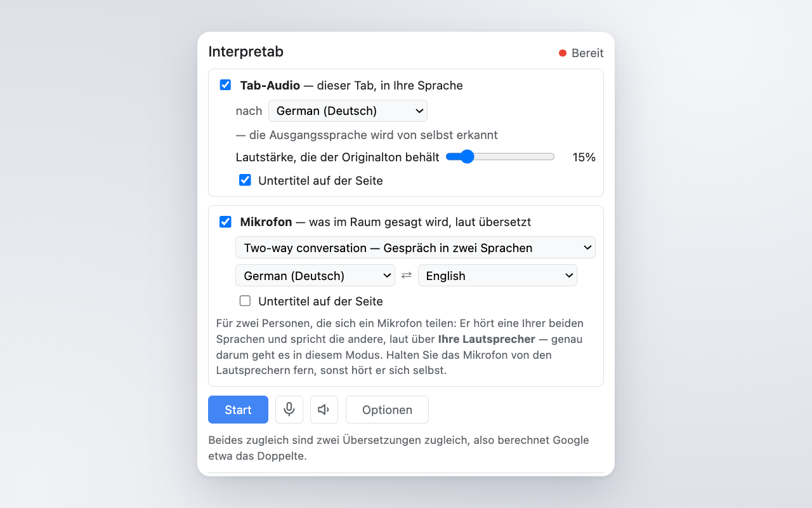This screenshot has width=812, height=508.
Task: Click the slider thumb for original volume
Action: (x=467, y=157)
